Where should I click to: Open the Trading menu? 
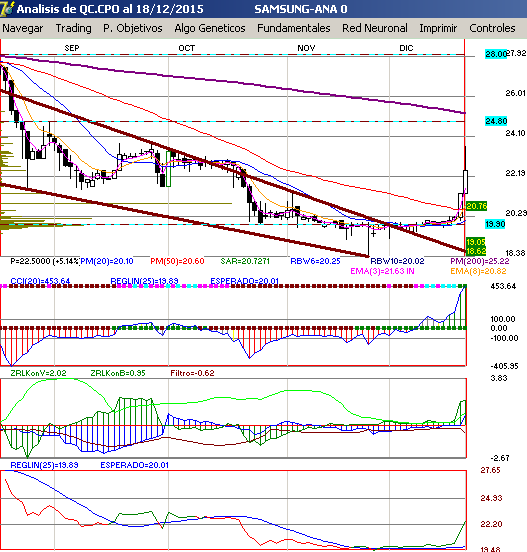(73, 28)
